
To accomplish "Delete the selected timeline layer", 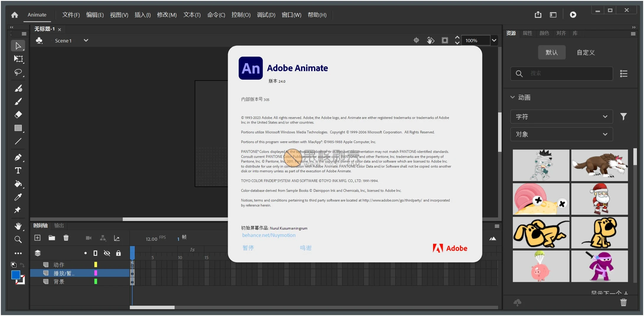I will 66,238.
